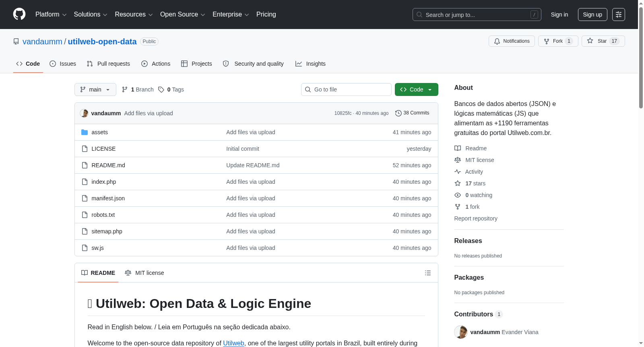
Task: Open commit hash 10825fc
Action: click(343, 113)
